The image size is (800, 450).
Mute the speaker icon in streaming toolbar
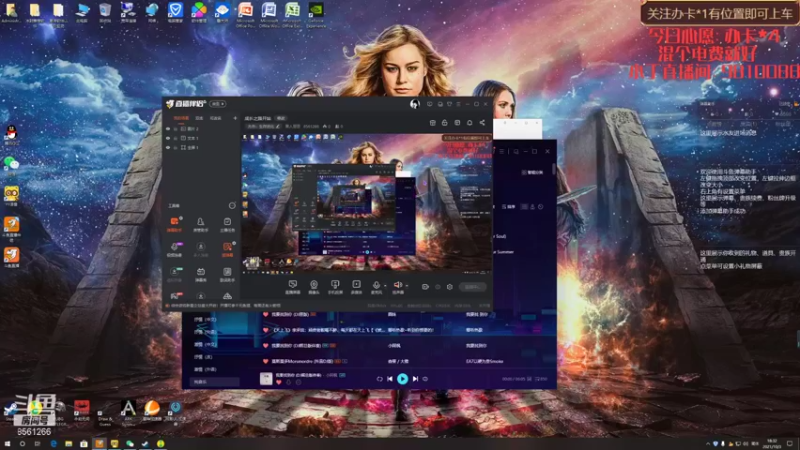tap(397, 285)
